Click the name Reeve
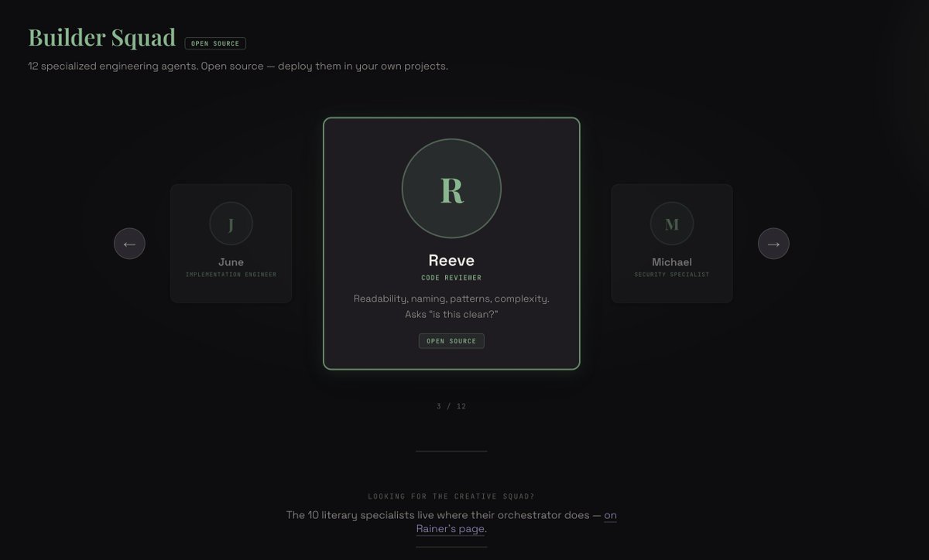This screenshot has height=560, width=929. pyautogui.click(x=451, y=261)
